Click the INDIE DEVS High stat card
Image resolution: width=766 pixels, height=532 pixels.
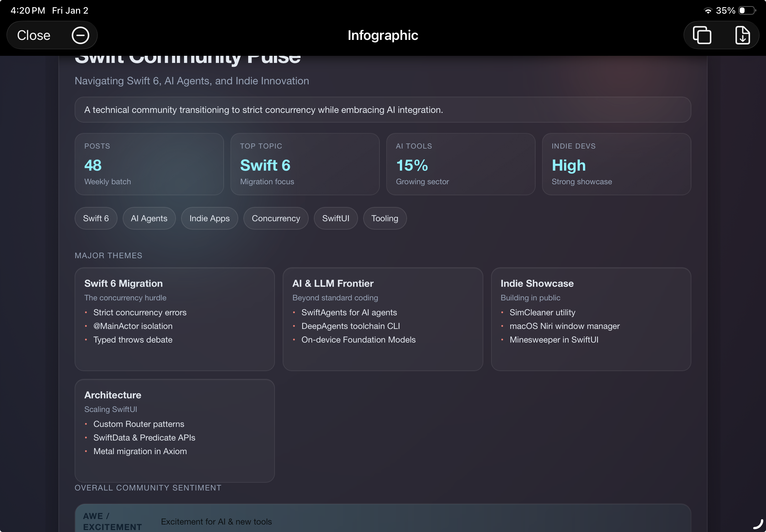click(x=617, y=164)
